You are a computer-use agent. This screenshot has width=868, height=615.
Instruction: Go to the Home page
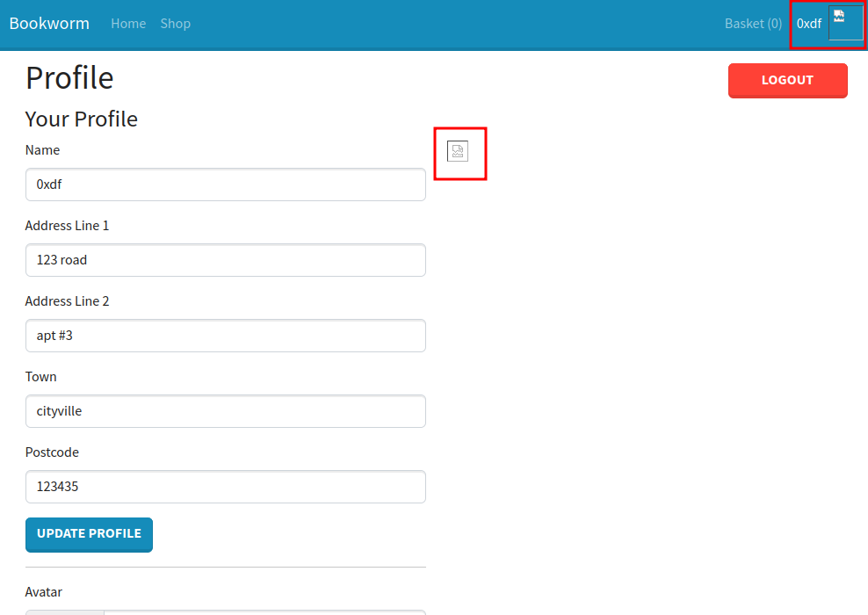128,24
